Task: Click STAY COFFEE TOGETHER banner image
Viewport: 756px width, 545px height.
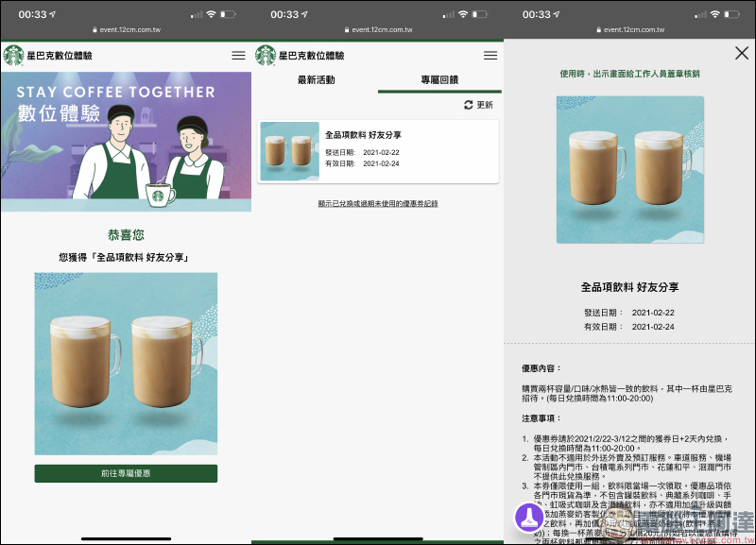Action: [126, 142]
